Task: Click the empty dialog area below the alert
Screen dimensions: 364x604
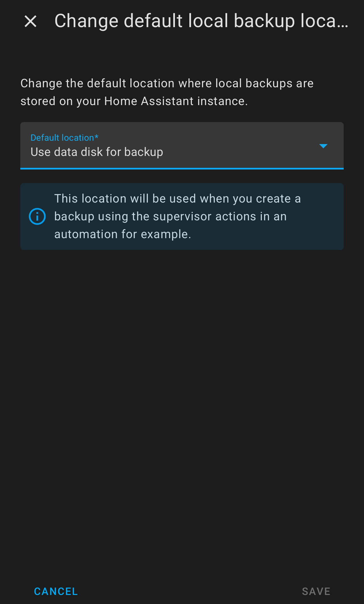Action: coord(182,410)
